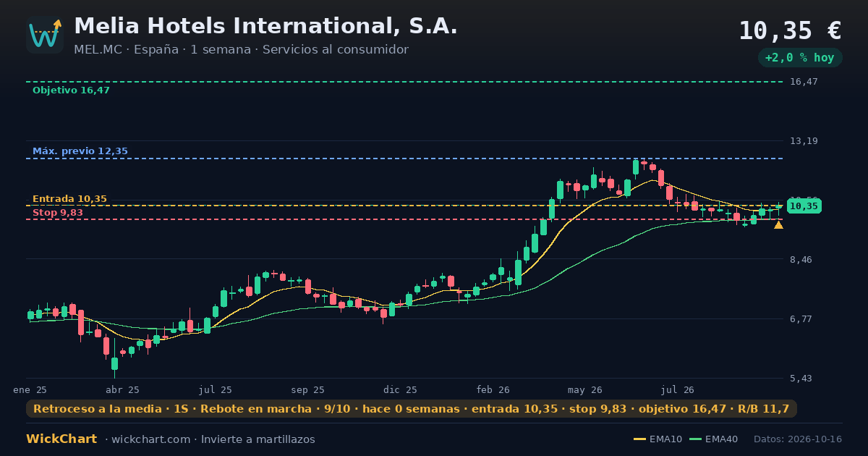
Task: Click the WickChart logo icon
Action: [x=45, y=35]
